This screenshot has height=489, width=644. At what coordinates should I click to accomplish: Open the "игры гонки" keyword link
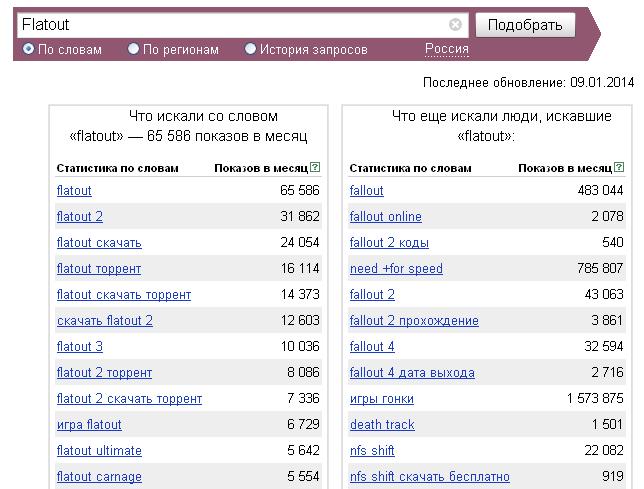(382, 399)
